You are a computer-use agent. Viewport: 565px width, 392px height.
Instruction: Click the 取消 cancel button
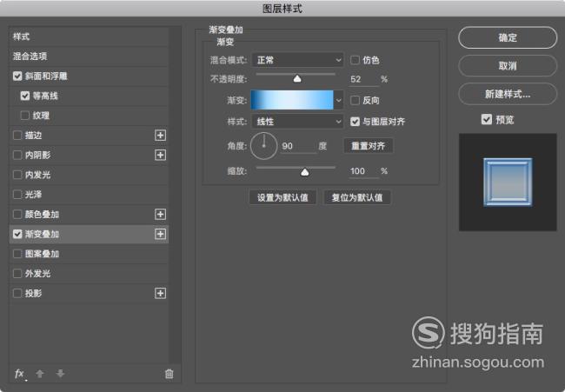[x=508, y=65]
